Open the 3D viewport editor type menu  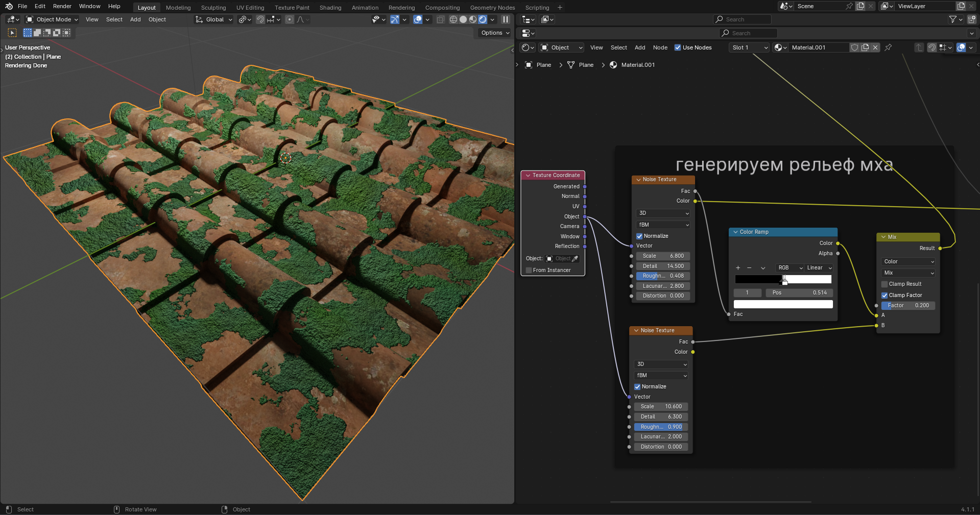point(13,19)
